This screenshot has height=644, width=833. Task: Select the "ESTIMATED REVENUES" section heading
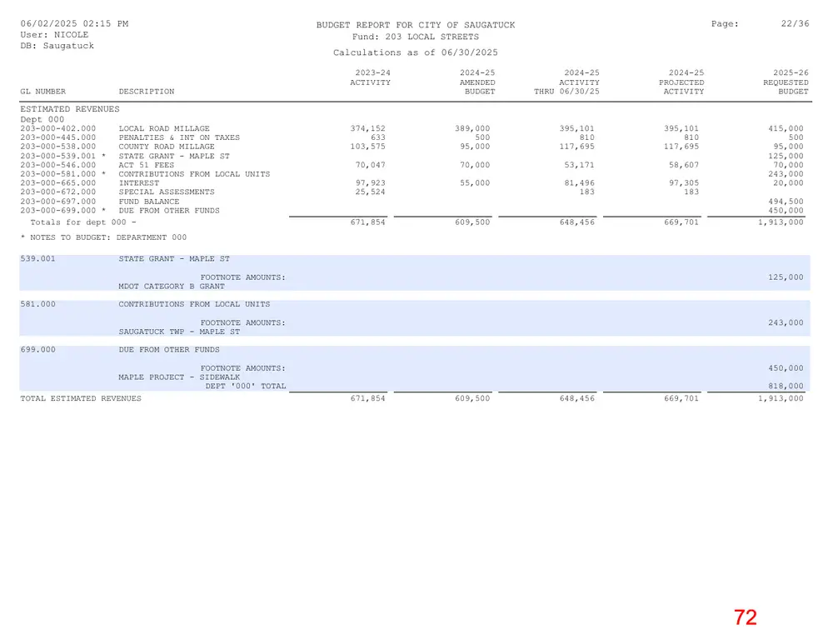tap(70, 109)
